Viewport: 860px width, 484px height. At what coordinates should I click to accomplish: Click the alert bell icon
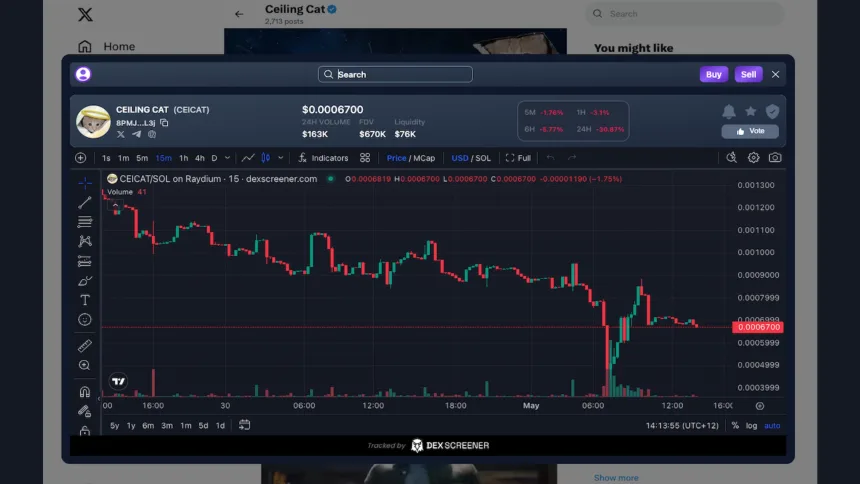point(729,112)
